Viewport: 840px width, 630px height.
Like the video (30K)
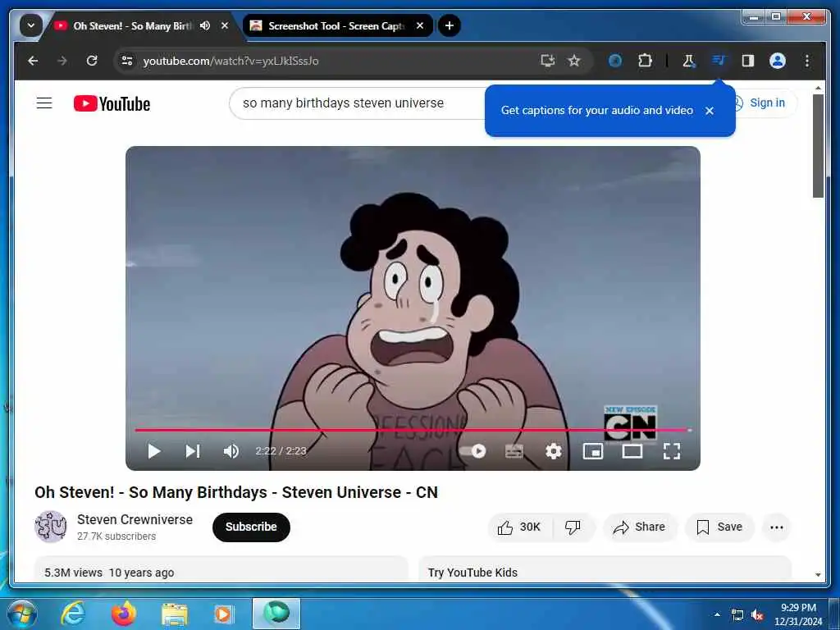[x=519, y=527]
